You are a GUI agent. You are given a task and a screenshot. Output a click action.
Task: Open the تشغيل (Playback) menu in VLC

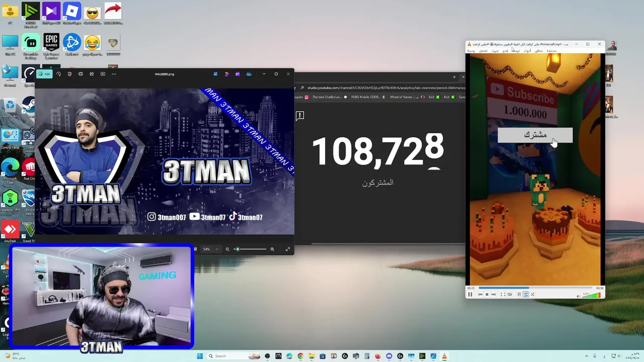pyautogui.click(x=483, y=51)
